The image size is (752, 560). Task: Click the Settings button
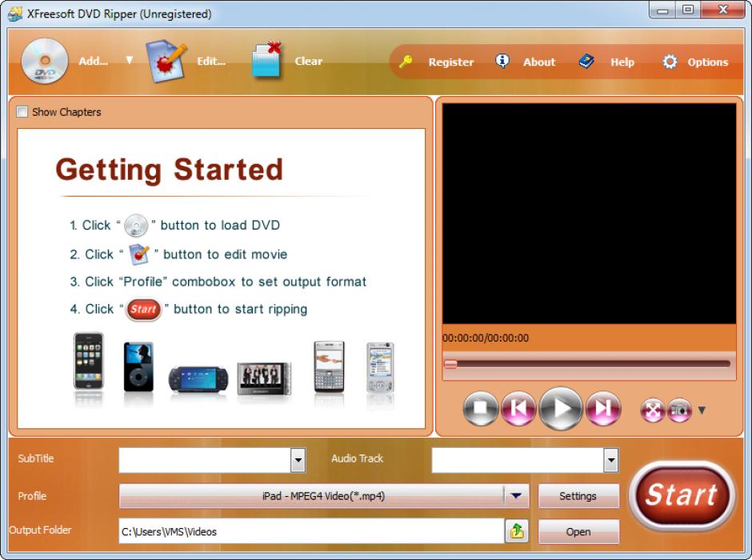pos(578,496)
